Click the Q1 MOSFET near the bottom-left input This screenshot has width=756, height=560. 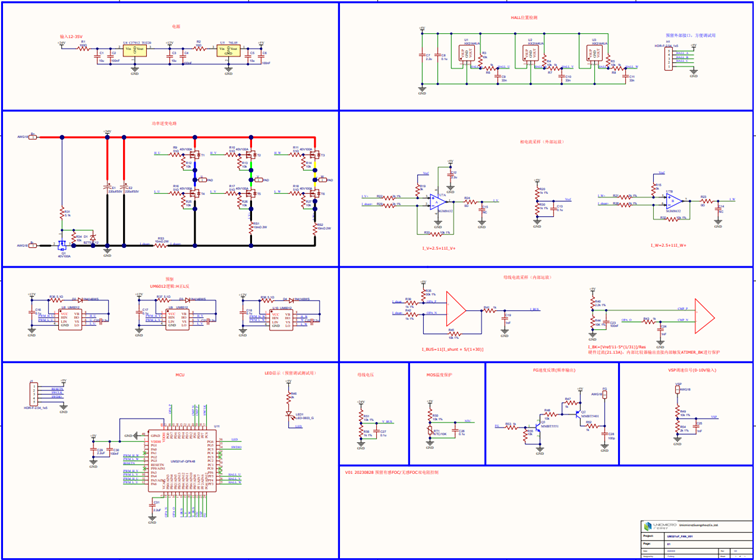point(62,243)
